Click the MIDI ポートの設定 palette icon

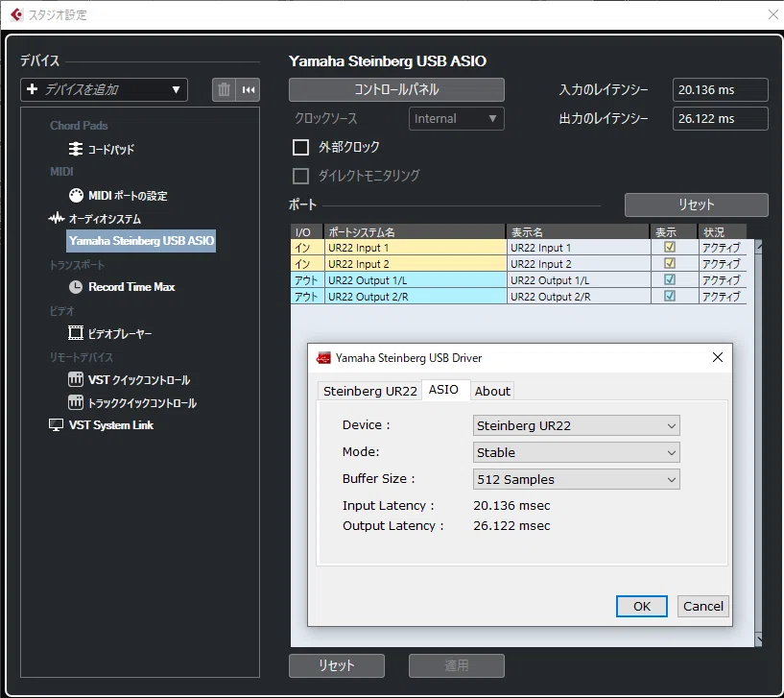76,195
